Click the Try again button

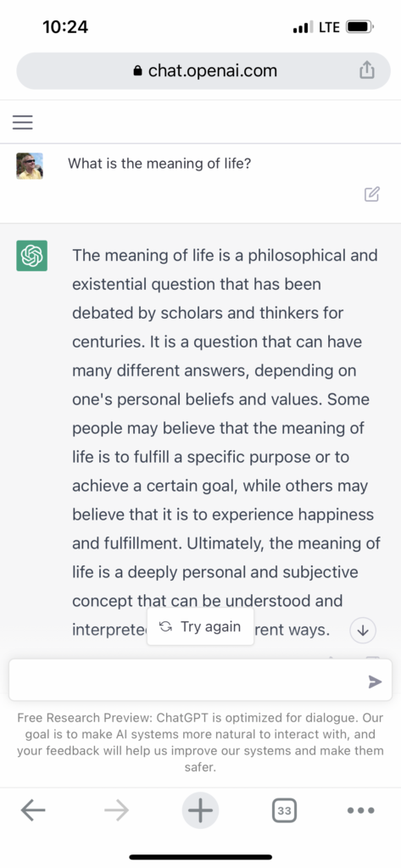pyautogui.click(x=200, y=626)
